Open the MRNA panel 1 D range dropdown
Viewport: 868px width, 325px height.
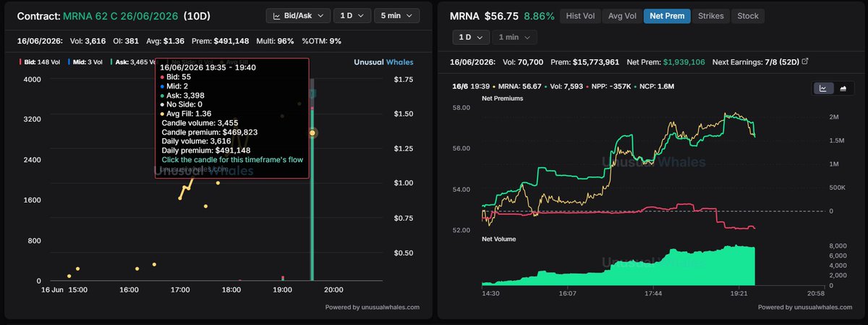tap(469, 37)
